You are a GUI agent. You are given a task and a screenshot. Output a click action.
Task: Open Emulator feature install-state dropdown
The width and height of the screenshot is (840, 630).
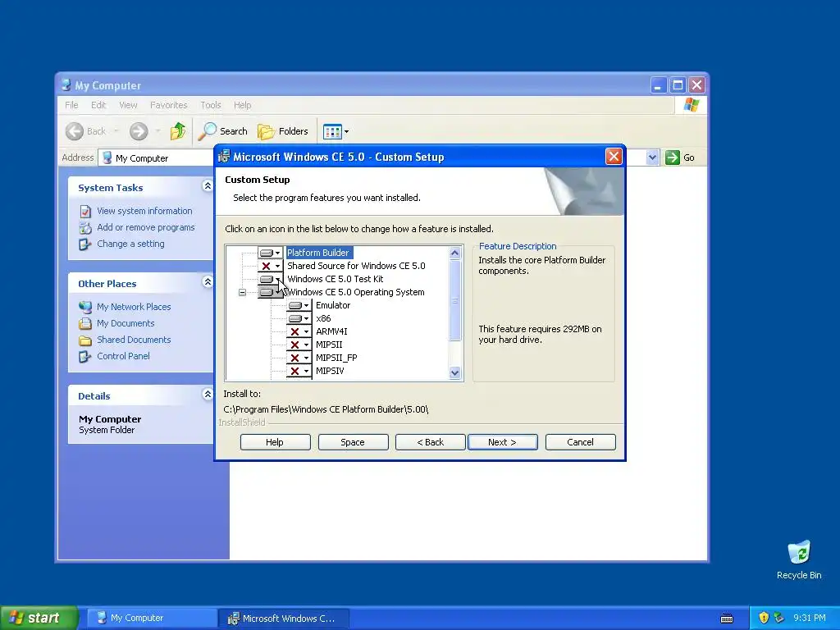[299, 305]
